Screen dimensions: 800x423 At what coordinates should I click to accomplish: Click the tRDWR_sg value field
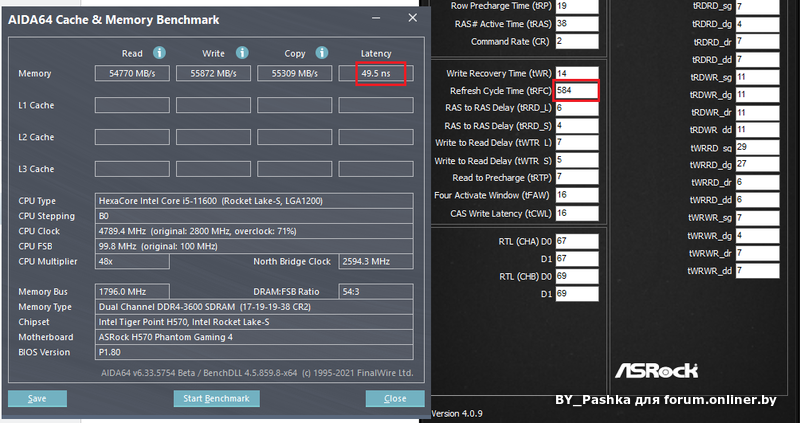pyautogui.click(x=757, y=77)
